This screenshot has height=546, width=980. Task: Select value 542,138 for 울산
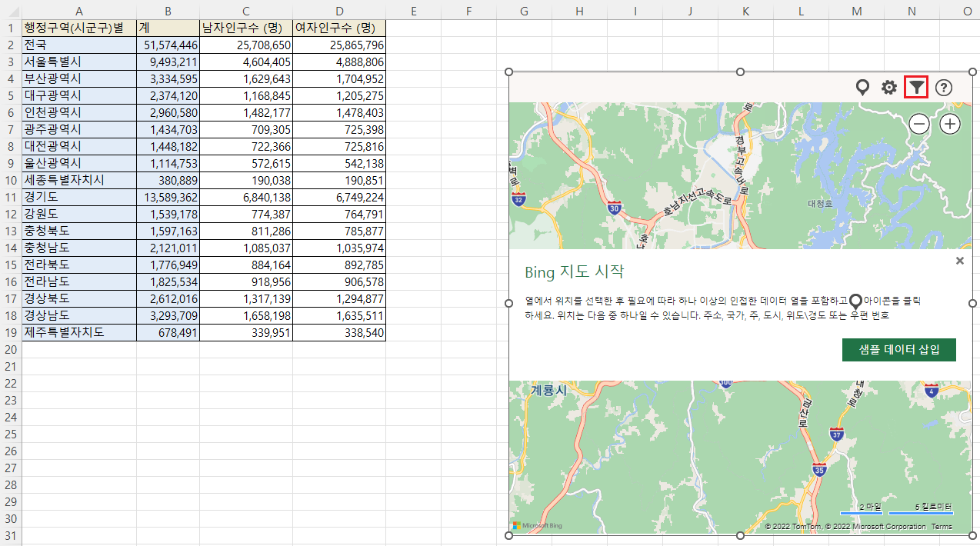[x=339, y=164]
